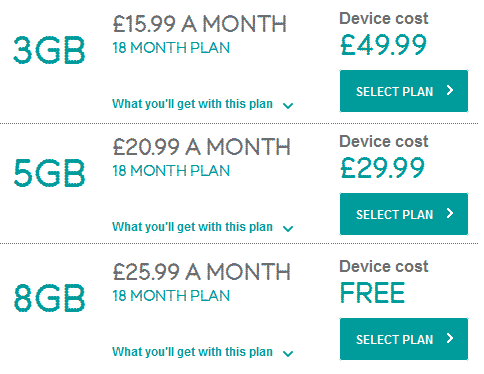The image size is (484, 374).
Task: Select the 8GB plan button
Action: [404, 339]
